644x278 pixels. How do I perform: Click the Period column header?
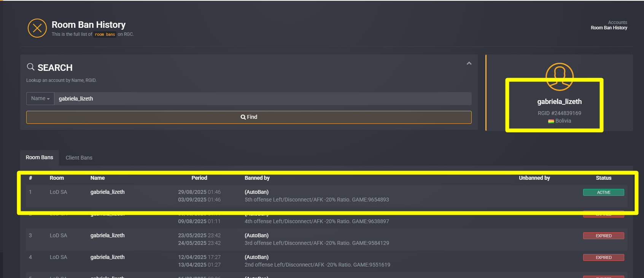coord(199,178)
